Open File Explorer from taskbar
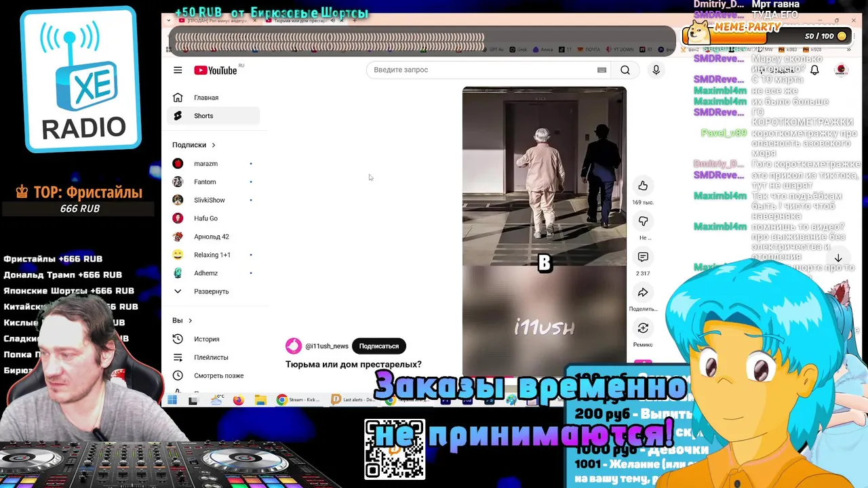Viewport: 868px width, 488px height. pyautogui.click(x=260, y=400)
